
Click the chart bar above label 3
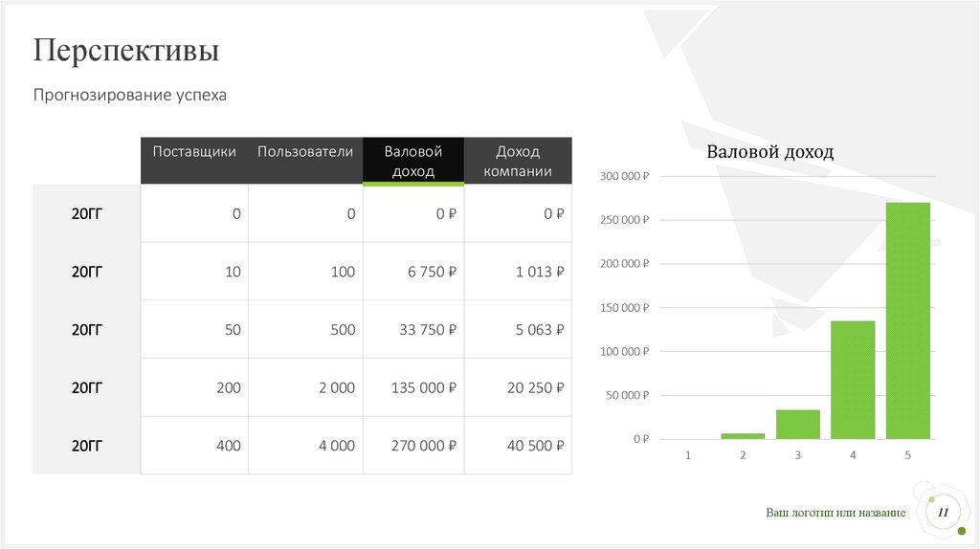797,424
